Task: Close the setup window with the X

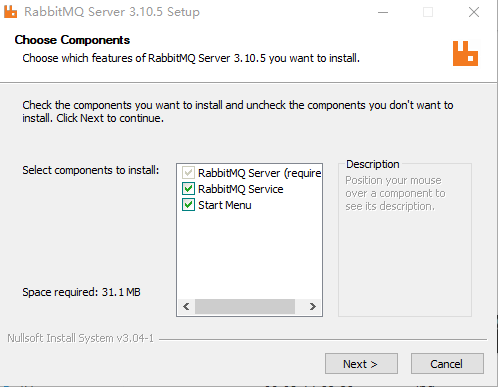Action: coord(474,12)
